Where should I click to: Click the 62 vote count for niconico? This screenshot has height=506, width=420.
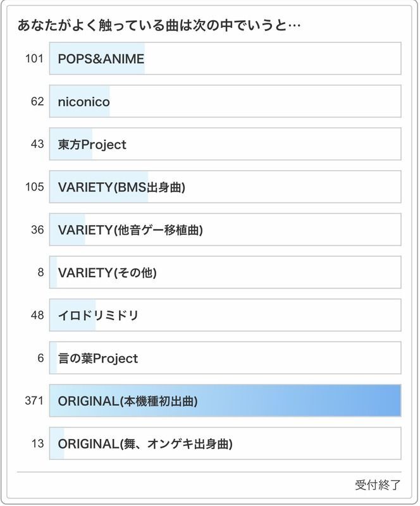point(37,101)
